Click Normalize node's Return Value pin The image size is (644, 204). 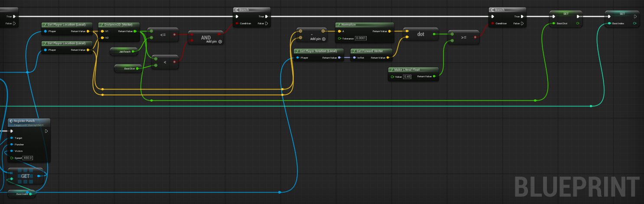point(389,31)
